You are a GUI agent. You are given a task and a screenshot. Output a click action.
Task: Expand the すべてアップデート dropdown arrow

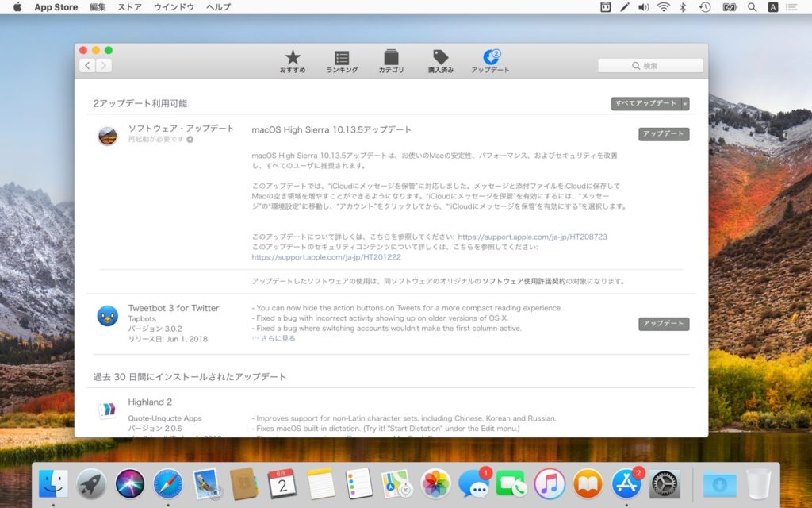point(685,104)
